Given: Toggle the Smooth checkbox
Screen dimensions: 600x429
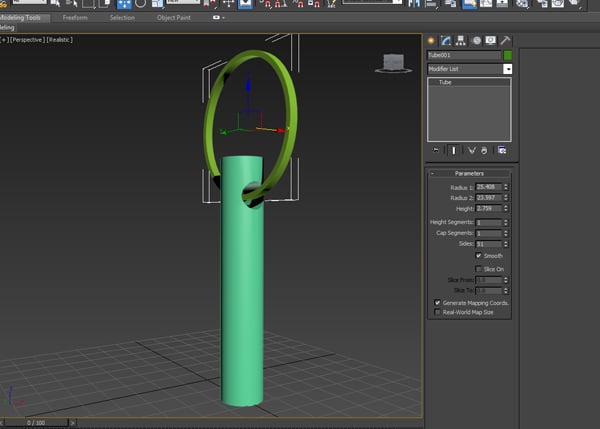Looking at the screenshot, I should pos(478,255).
